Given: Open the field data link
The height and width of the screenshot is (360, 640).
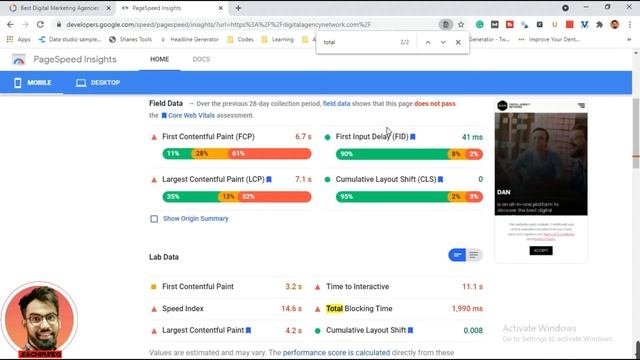Looking at the screenshot, I should pos(336,104).
